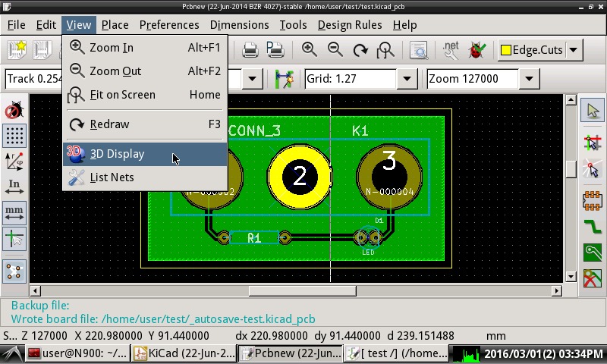Switch to the test schematic taskbar window

point(396,353)
